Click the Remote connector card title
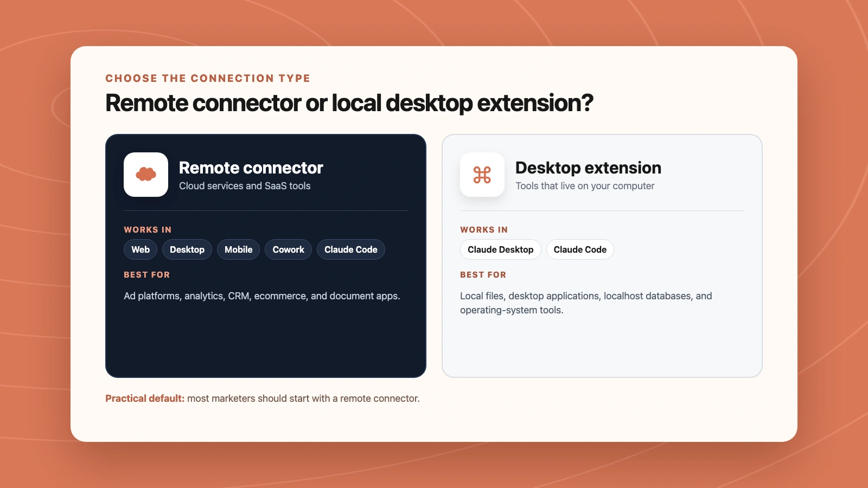Screen dimensions: 868x488 [251, 168]
